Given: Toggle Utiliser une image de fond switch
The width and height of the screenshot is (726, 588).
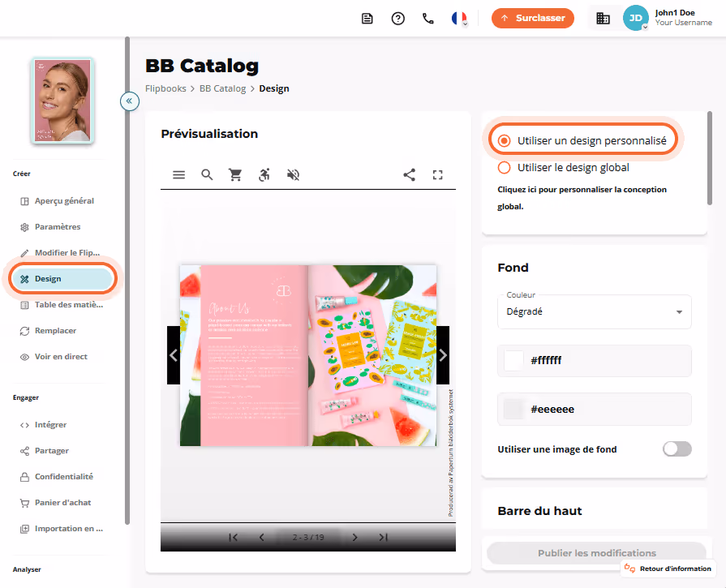Looking at the screenshot, I should (x=677, y=449).
